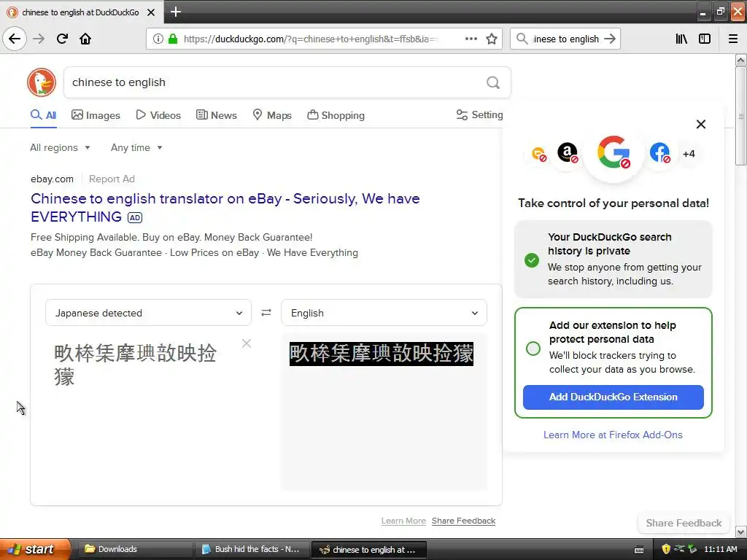The height and width of the screenshot is (560, 747).
Task: Swap translation languages with arrows icon
Action: [266, 312]
